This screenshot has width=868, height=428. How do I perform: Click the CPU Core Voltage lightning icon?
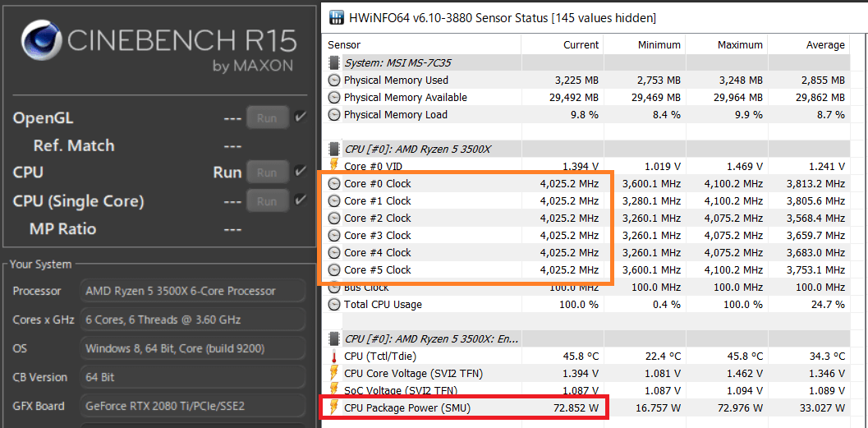[333, 373]
